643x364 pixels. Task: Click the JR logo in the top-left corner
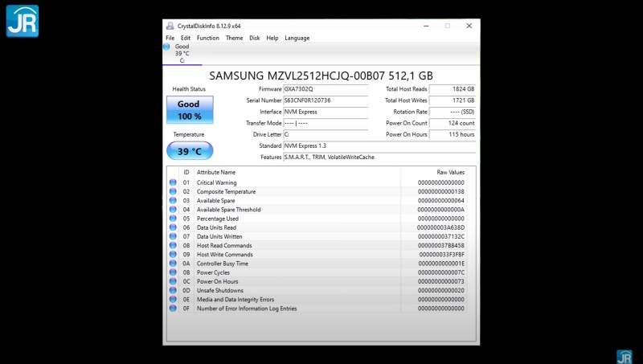point(23,21)
